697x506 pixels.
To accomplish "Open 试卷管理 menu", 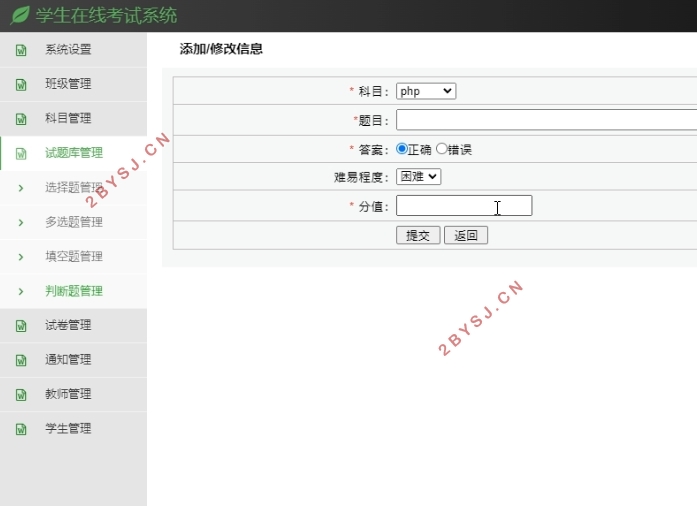I will (73, 325).
